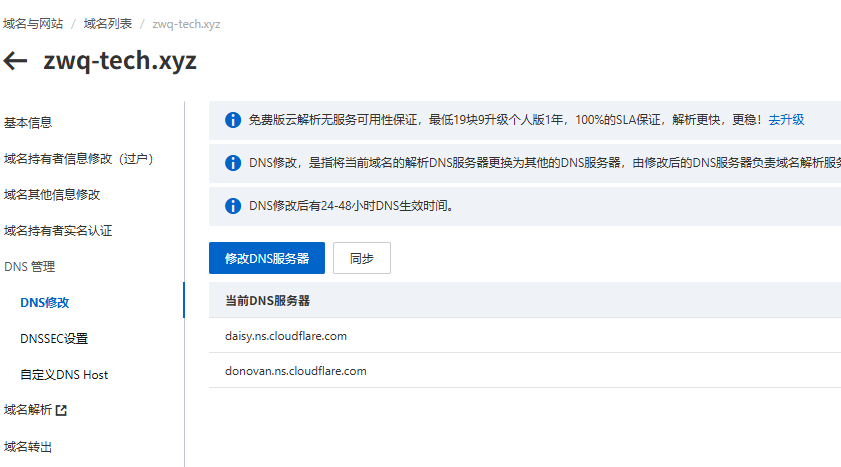Open 域名持有者实名认证 in the sidebar
This screenshot has width=841, height=467.
(x=58, y=231)
